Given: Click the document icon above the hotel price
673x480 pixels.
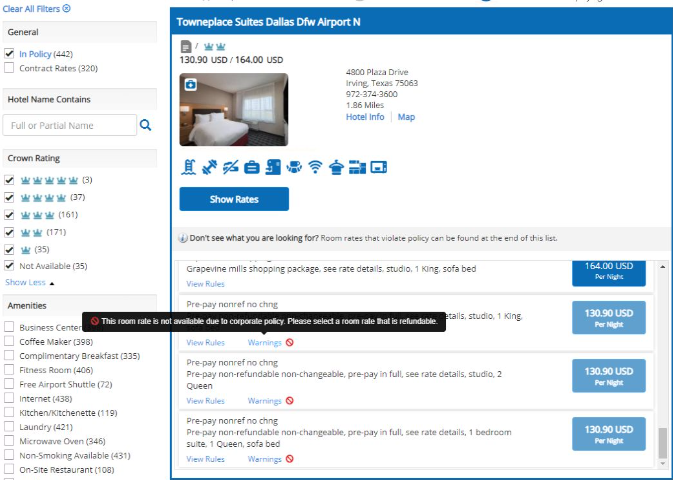Looking at the screenshot, I should pos(186,46).
